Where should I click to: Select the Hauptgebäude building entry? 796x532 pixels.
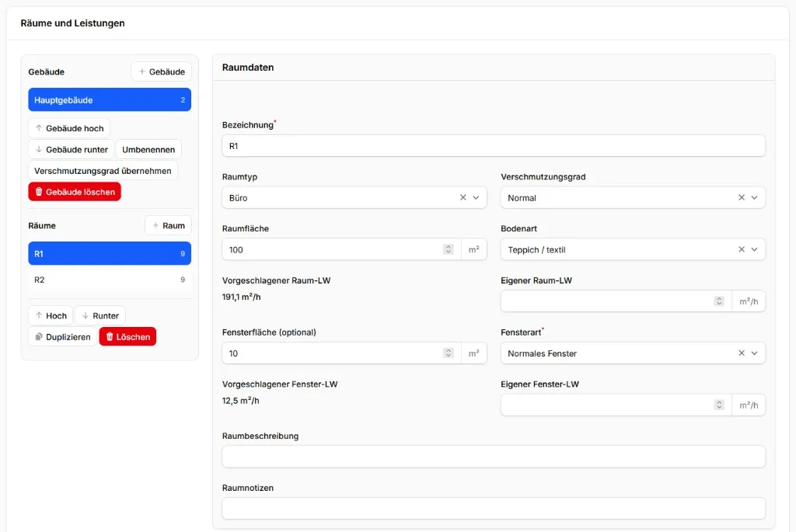point(110,100)
